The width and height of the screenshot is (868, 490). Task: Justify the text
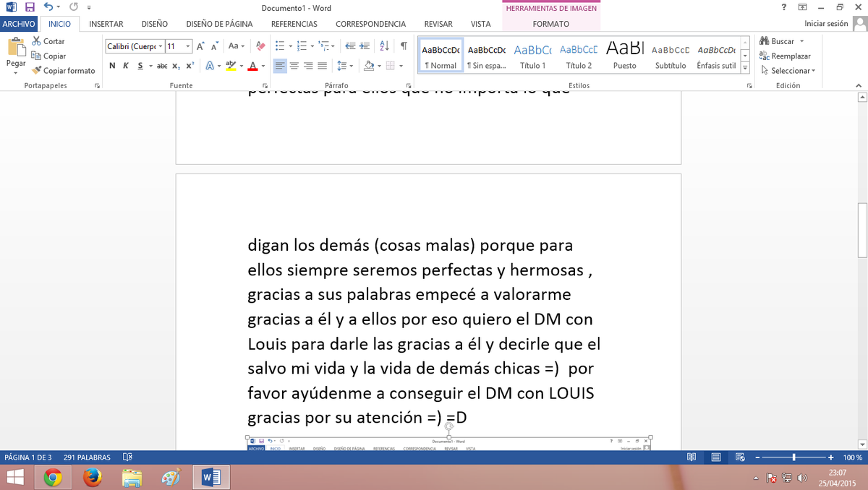(323, 66)
